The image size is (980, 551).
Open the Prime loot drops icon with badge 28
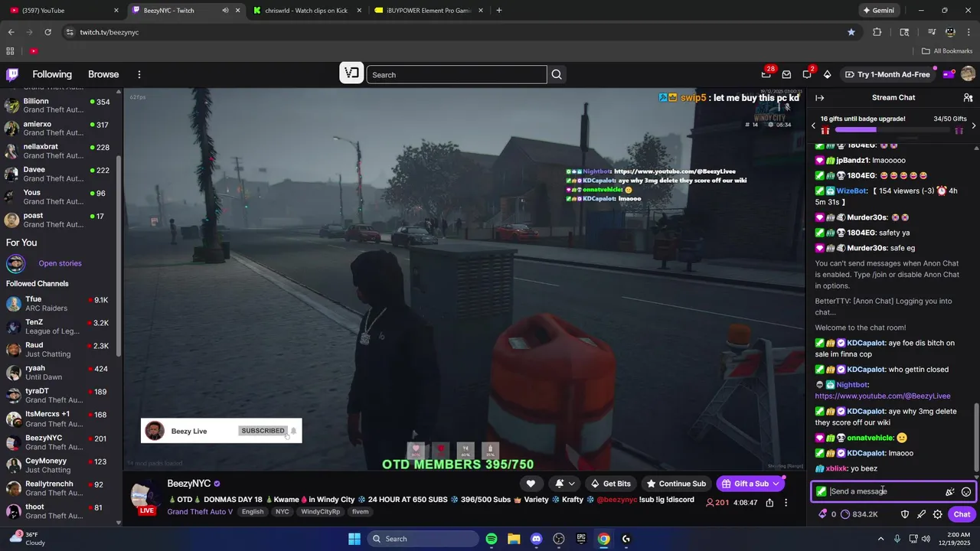(766, 74)
